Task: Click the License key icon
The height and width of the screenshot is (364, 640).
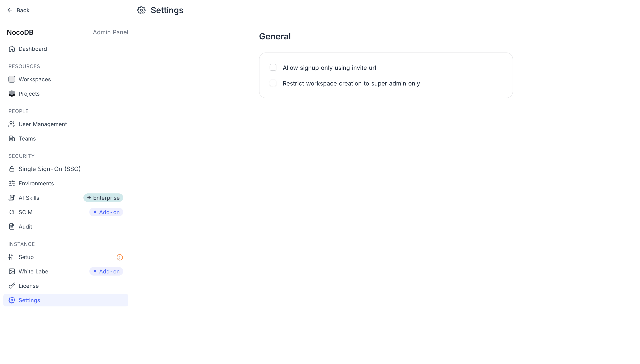Action: 12,286
